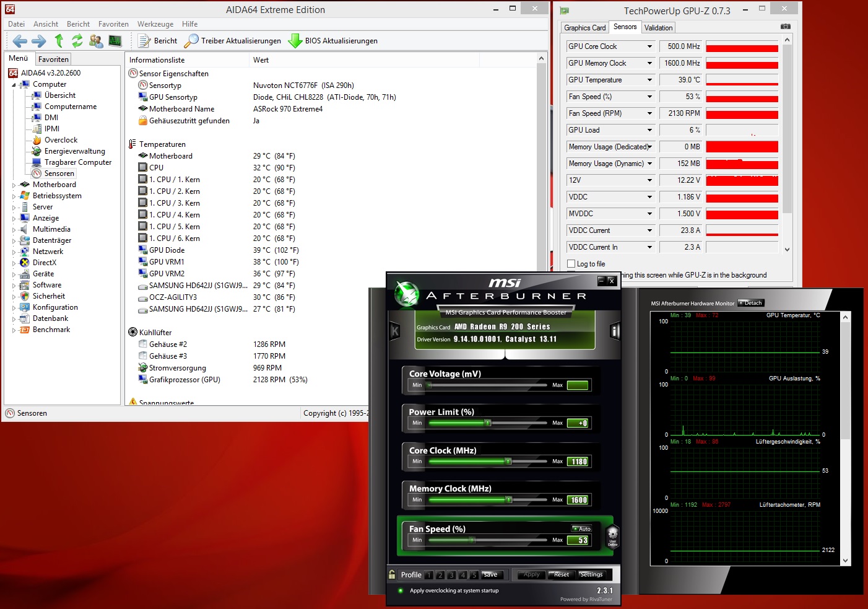Click the green monitor icon in AIDA64 toolbar

[115, 41]
